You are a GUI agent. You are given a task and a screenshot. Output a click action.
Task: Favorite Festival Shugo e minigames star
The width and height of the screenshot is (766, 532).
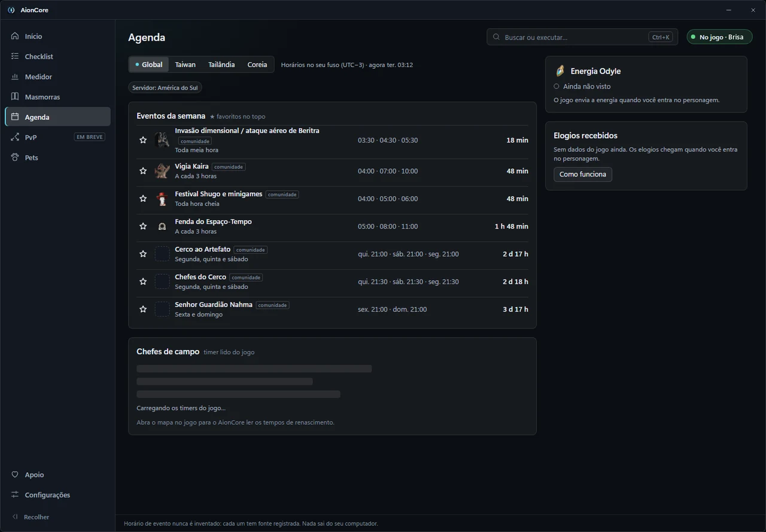tap(143, 199)
